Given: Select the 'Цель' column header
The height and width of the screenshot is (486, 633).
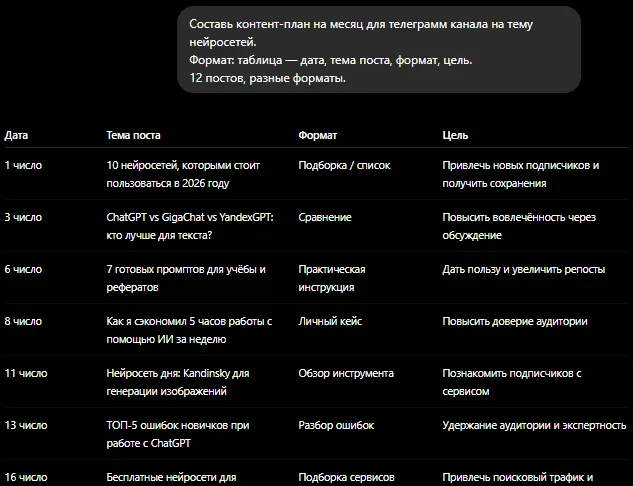Looking at the screenshot, I should point(455,135).
